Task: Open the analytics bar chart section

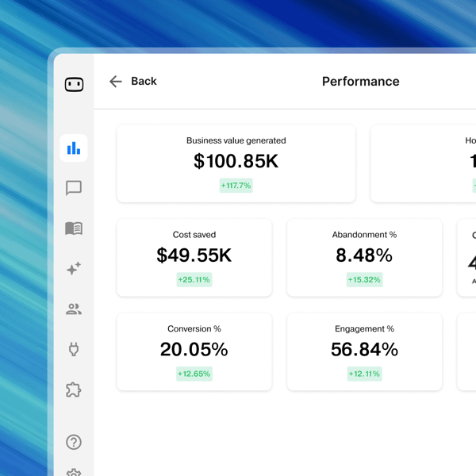Action: 74,148
